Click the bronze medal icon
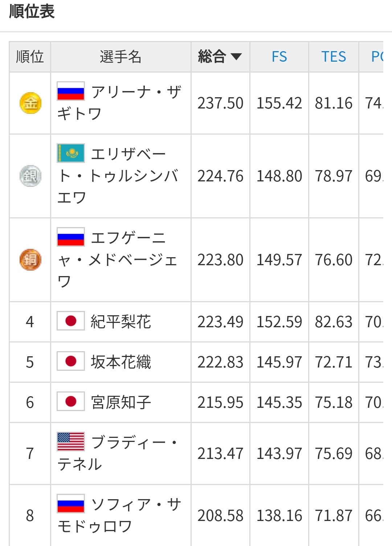Image resolution: width=392 pixels, height=546 pixels. tap(30, 260)
